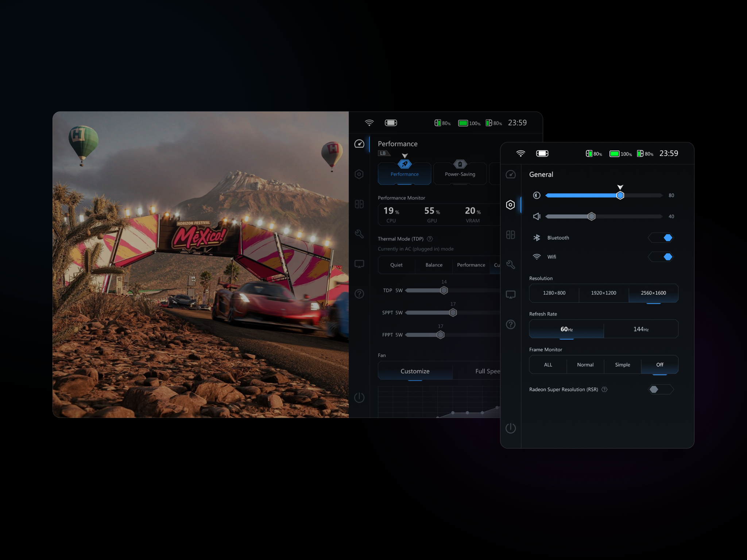Choose the Power-Saving performance mode

coord(460,174)
